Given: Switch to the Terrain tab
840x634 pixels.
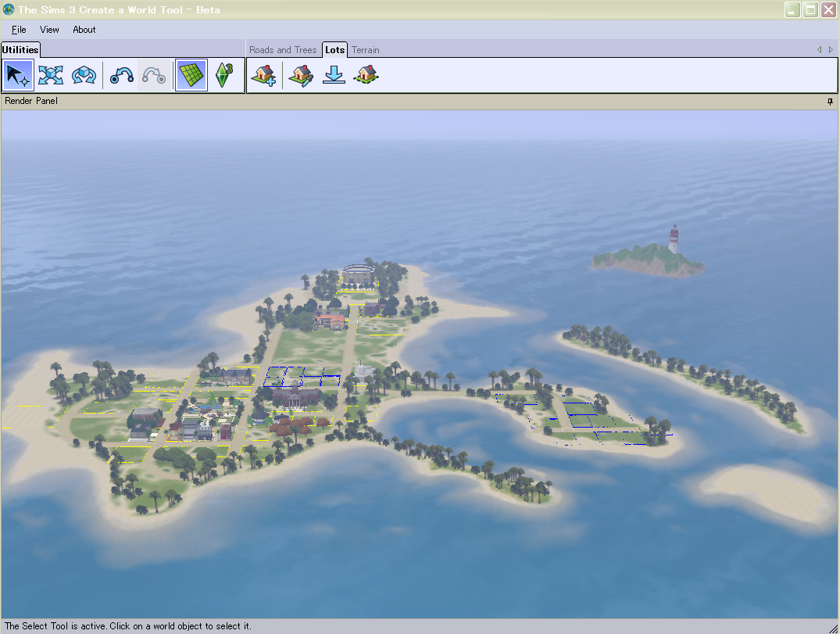Looking at the screenshot, I should (x=365, y=49).
